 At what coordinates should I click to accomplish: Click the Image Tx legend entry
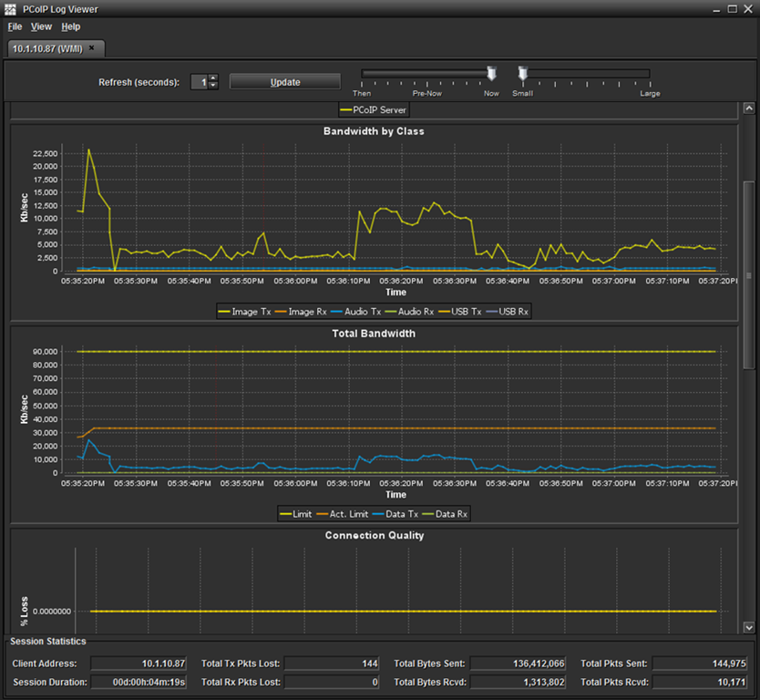coord(244,312)
